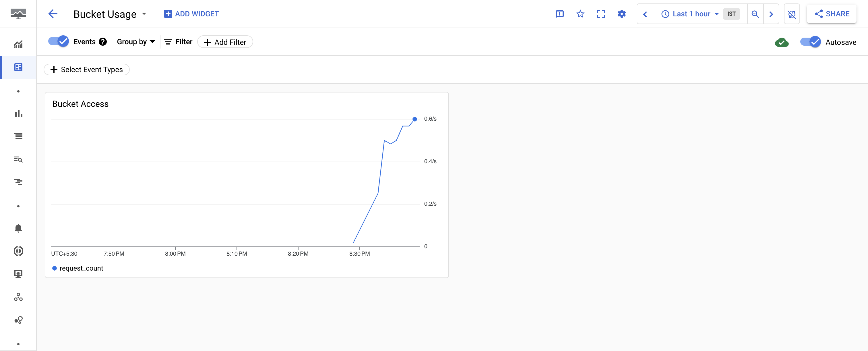Select the starred/favorite icon
The height and width of the screenshot is (351, 868).
coord(581,14)
